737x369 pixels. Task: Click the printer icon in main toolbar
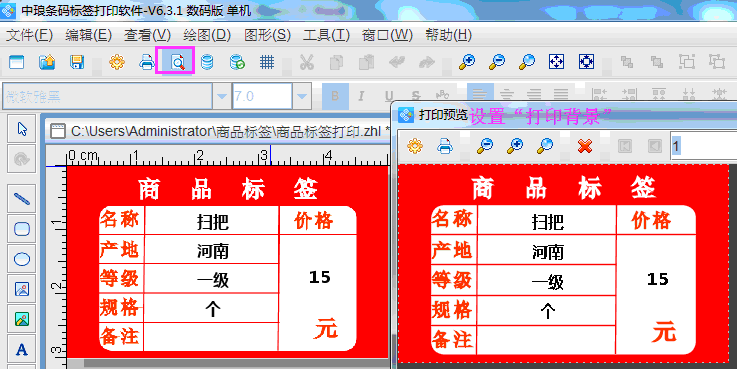coord(147,62)
